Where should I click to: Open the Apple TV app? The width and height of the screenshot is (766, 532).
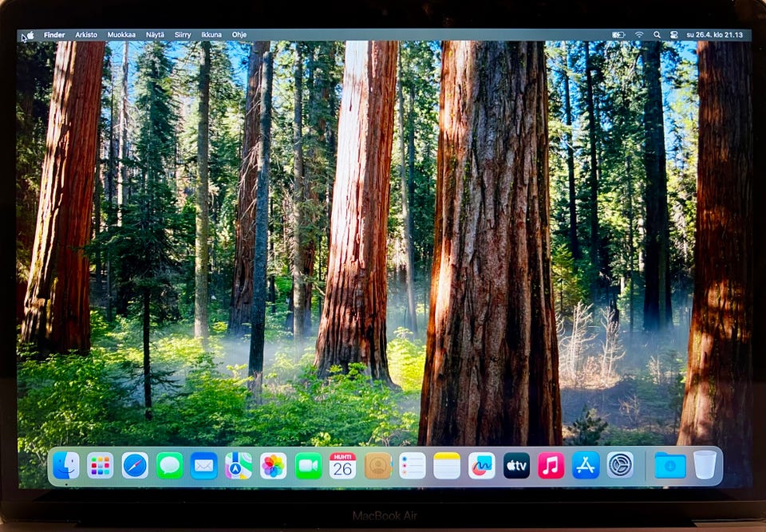[x=516, y=466]
